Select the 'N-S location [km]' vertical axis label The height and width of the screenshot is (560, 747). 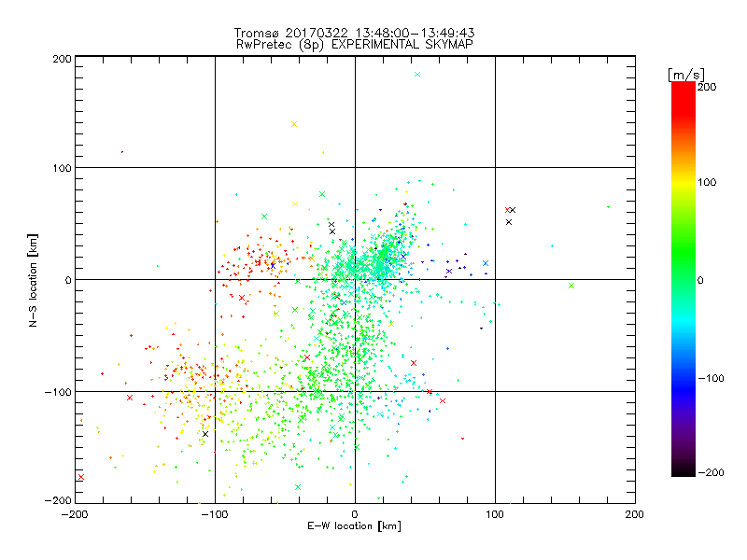(33, 280)
